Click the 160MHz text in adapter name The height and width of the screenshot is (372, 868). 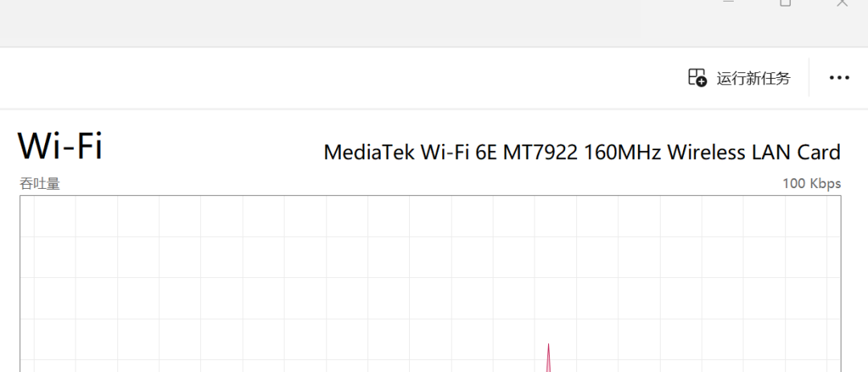click(x=623, y=152)
